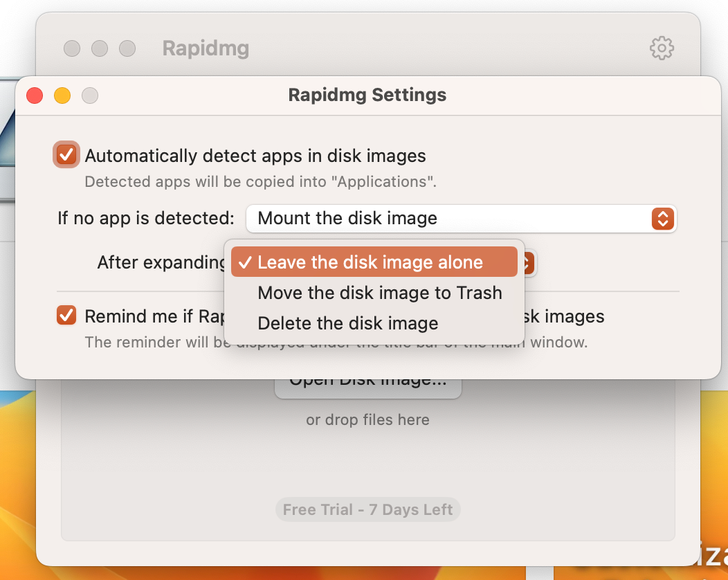Click the Free Trial - 7 Days Left badge
The width and height of the screenshot is (728, 580).
point(367,509)
